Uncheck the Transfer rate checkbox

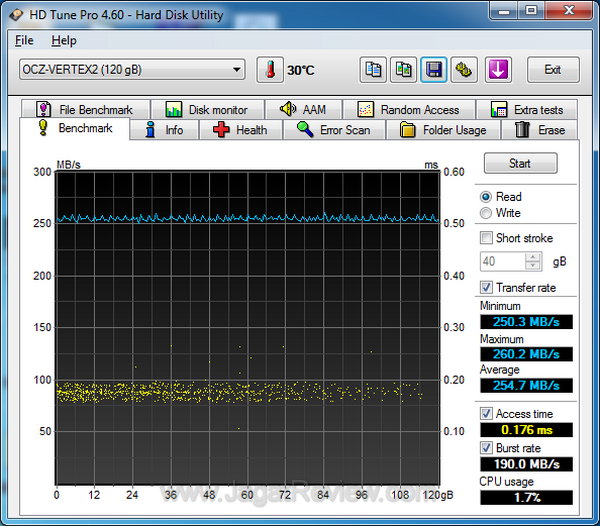point(487,287)
